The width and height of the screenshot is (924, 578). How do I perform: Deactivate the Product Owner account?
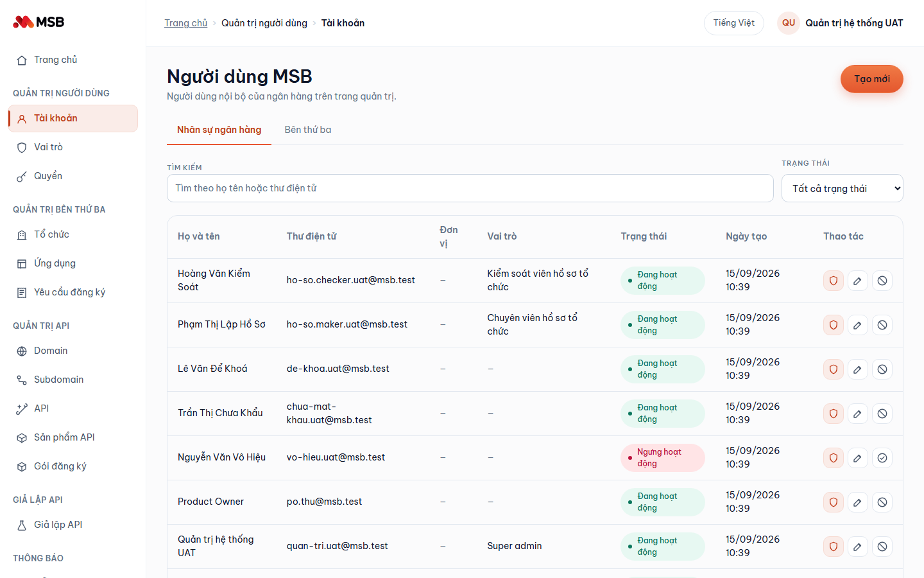click(x=882, y=502)
